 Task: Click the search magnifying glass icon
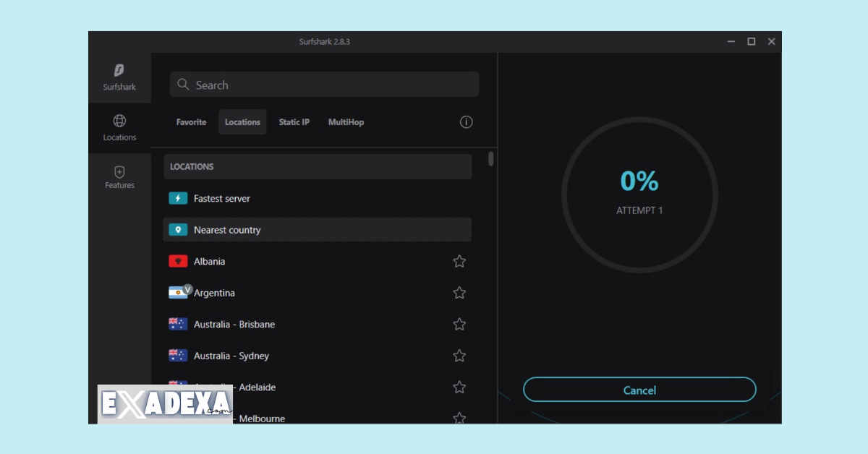(183, 84)
